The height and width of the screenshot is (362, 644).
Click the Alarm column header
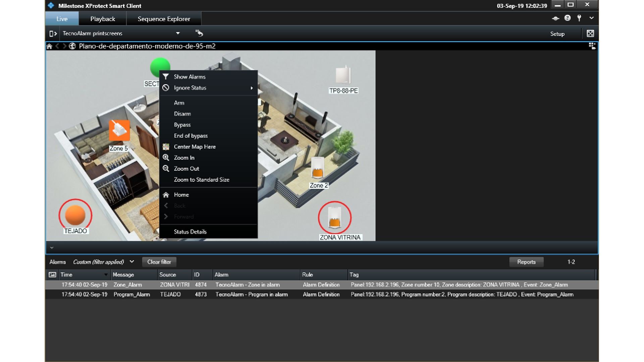click(x=257, y=275)
